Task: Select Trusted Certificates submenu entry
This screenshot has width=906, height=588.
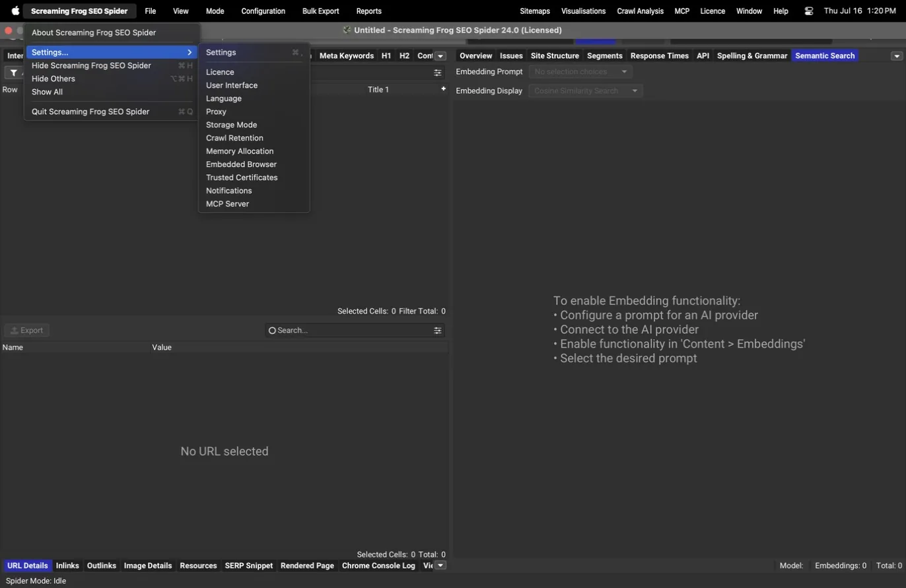Action: pyautogui.click(x=254, y=178)
